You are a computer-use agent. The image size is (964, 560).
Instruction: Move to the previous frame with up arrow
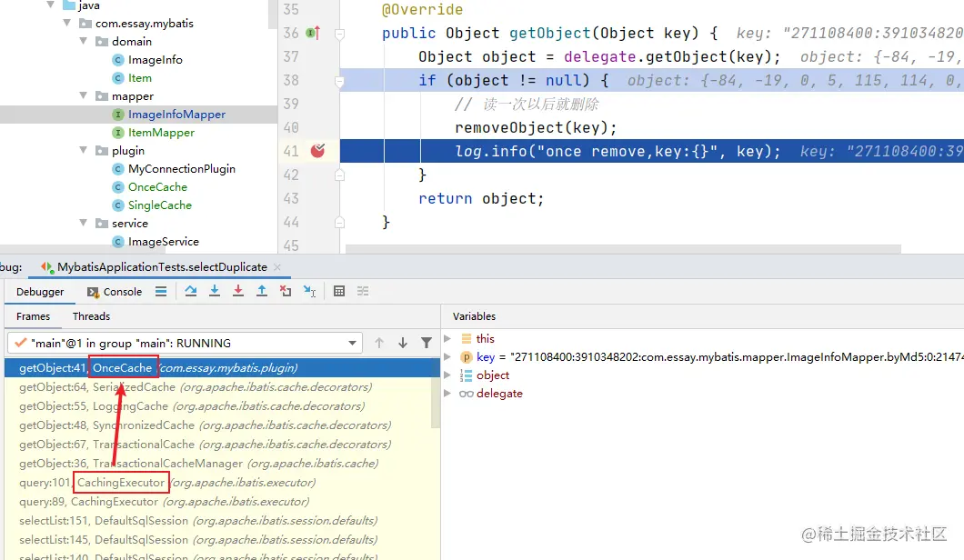pyautogui.click(x=379, y=343)
